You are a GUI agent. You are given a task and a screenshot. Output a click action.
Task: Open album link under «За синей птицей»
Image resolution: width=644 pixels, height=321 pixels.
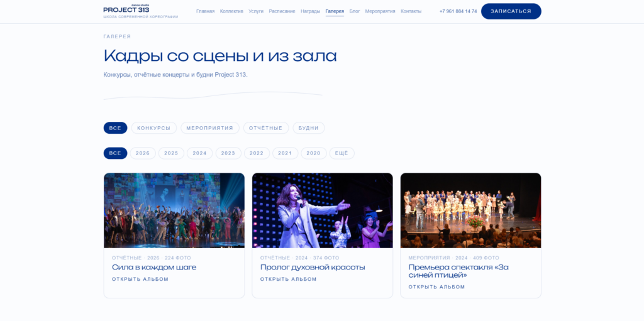tap(436, 287)
